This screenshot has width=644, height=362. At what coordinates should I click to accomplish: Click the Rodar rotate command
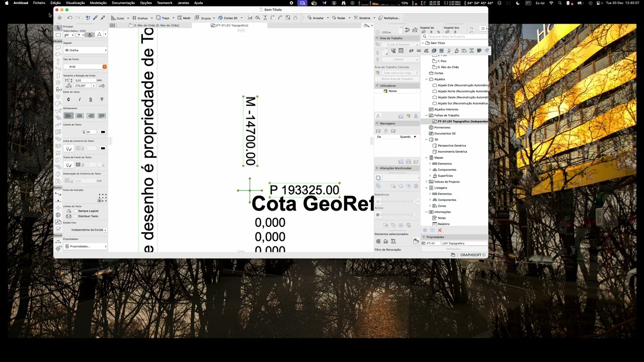[x=339, y=18]
